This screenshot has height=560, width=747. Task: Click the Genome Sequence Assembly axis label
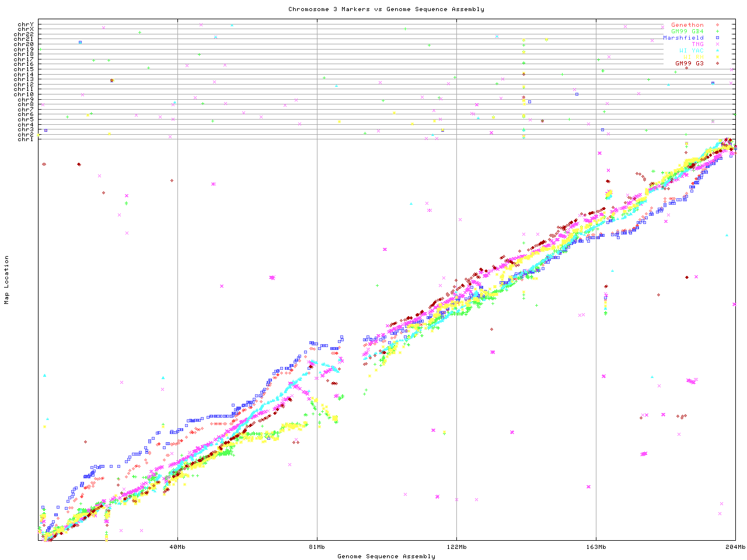(386, 556)
